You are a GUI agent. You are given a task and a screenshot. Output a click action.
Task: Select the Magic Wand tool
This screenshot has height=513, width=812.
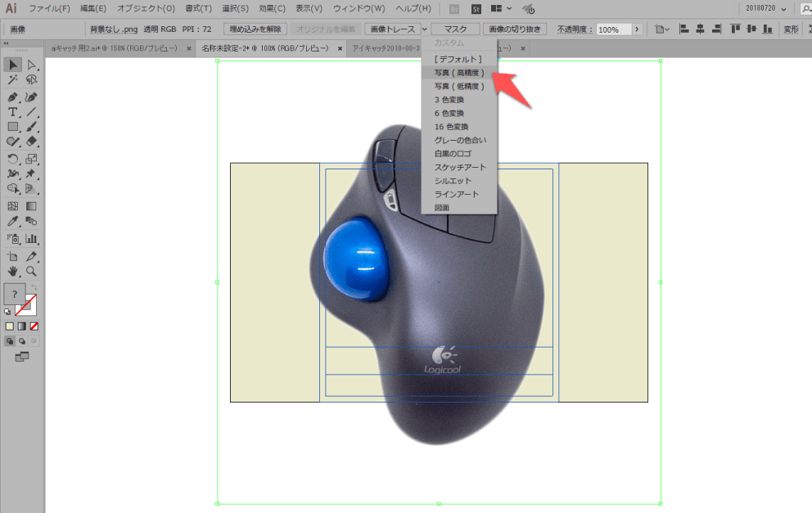pos(13,79)
